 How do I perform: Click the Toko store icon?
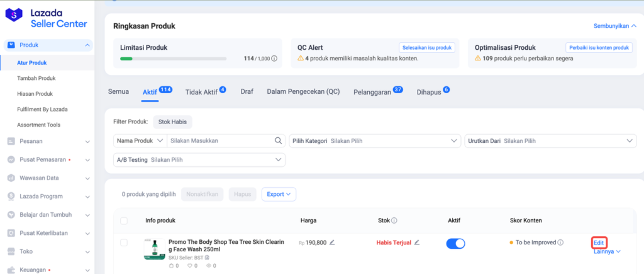[11, 251]
